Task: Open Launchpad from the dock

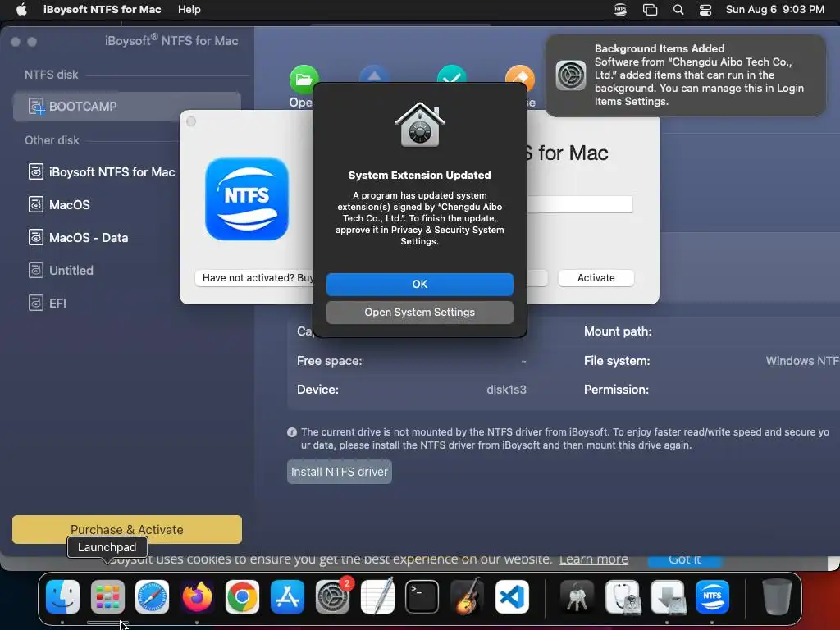Action: point(107,596)
